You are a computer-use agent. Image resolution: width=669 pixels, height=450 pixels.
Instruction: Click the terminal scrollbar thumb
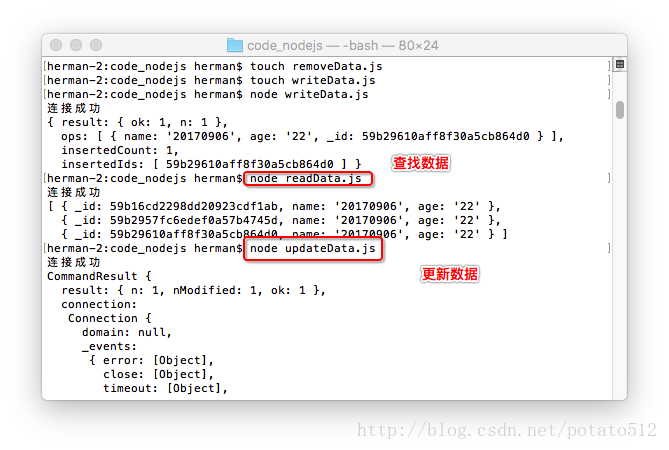click(x=620, y=110)
